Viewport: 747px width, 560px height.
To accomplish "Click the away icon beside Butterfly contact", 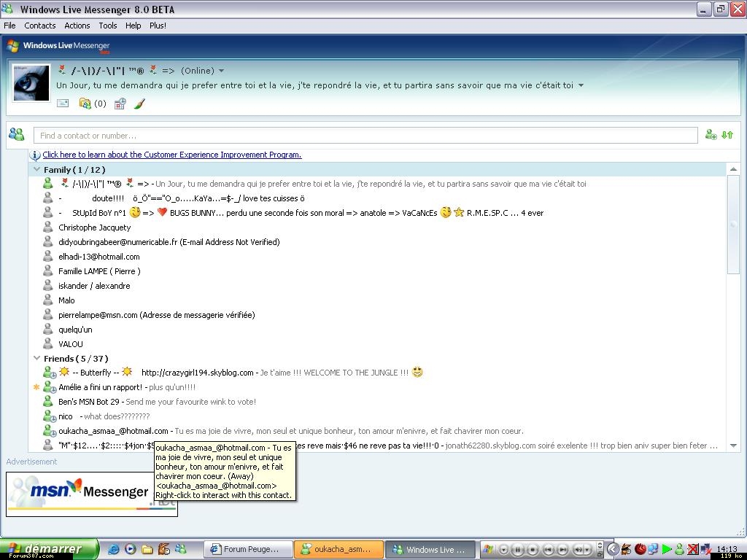I will pyautogui.click(x=50, y=373).
